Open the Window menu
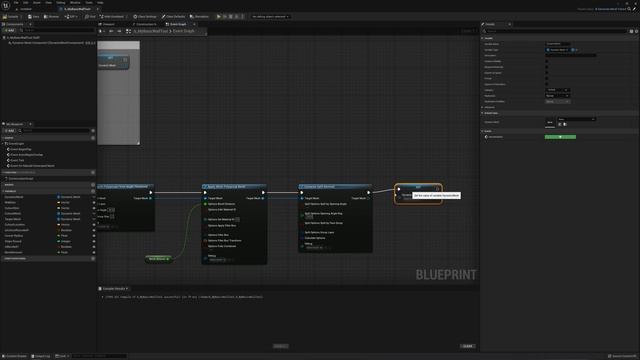Image resolution: width=640 pixels, height=360 pixels. [75, 2]
